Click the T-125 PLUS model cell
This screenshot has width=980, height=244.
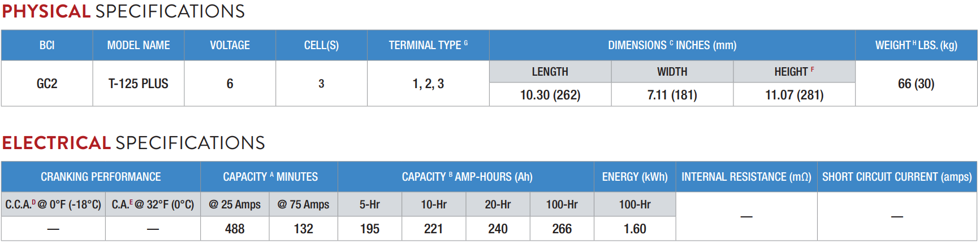139,84
